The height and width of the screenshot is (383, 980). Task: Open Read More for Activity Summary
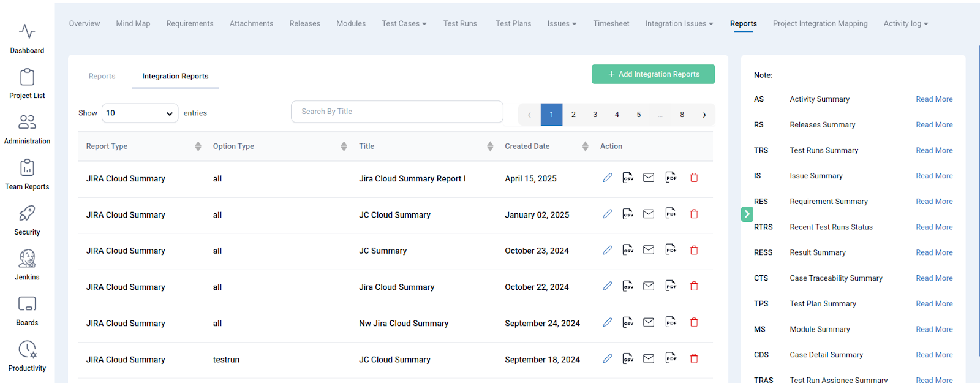(x=934, y=99)
